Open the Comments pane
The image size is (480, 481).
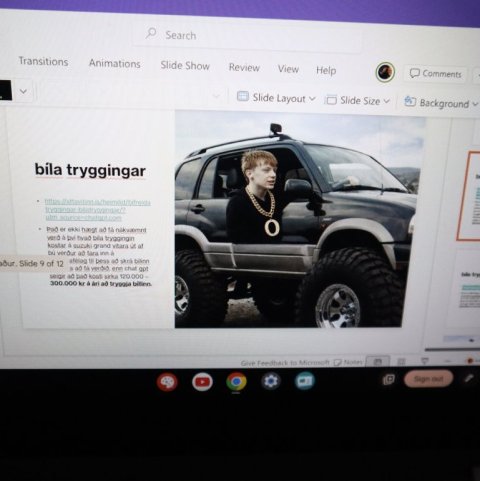tap(436, 74)
